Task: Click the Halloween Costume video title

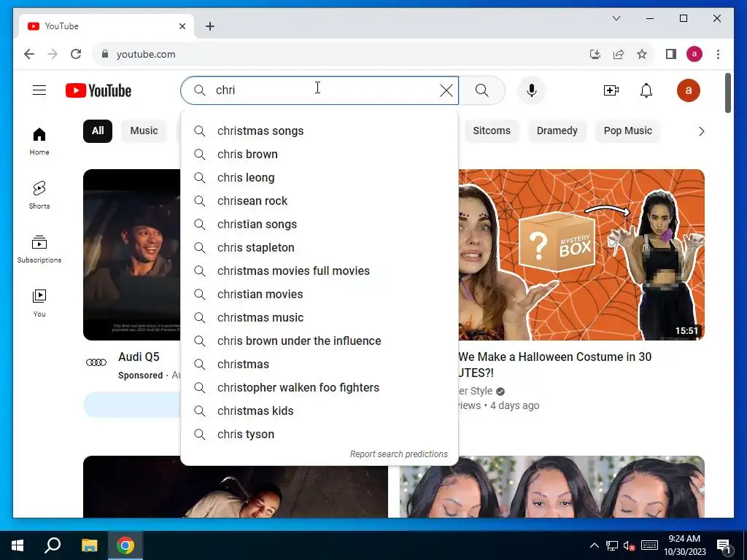Action: click(555, 365)
